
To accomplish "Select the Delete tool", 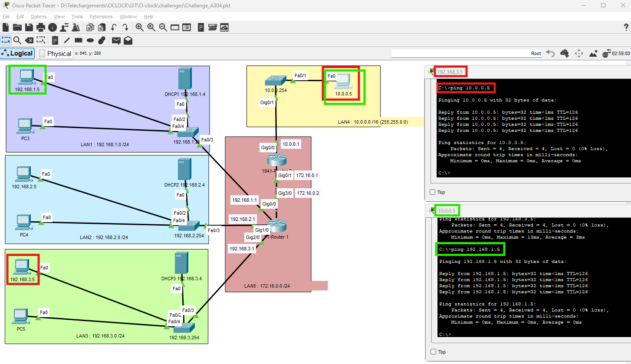I will (29, 40).
